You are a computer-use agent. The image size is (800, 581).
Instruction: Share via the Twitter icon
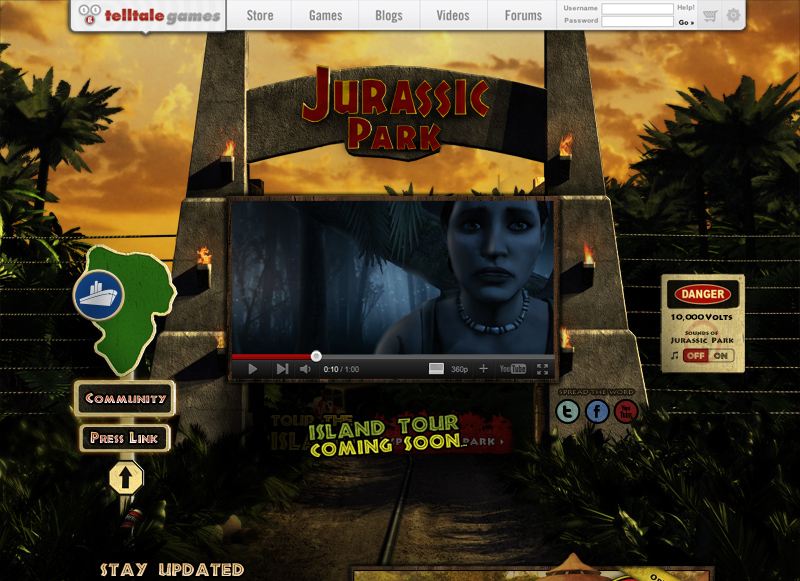(x=567, y=411)
